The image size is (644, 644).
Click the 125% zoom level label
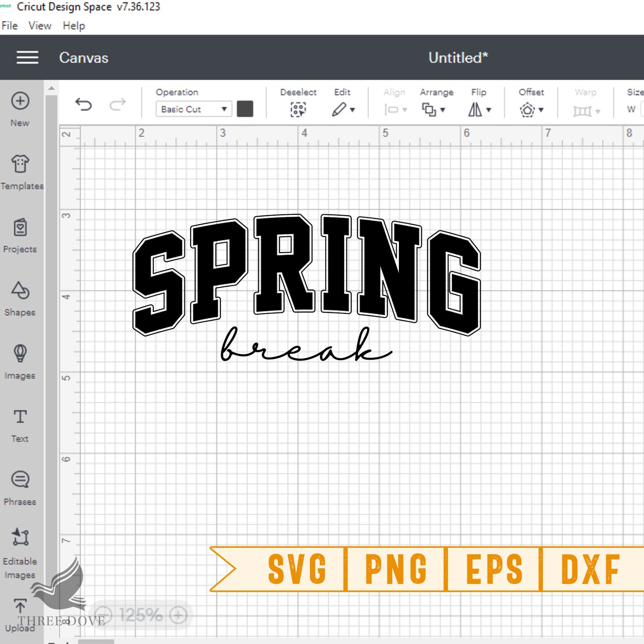(x=141, y=615)
